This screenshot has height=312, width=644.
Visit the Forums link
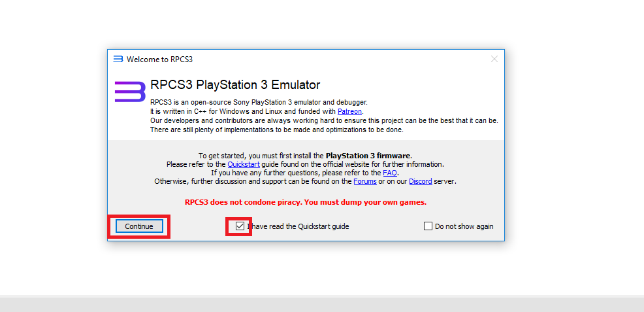click(x=365, y=181)
